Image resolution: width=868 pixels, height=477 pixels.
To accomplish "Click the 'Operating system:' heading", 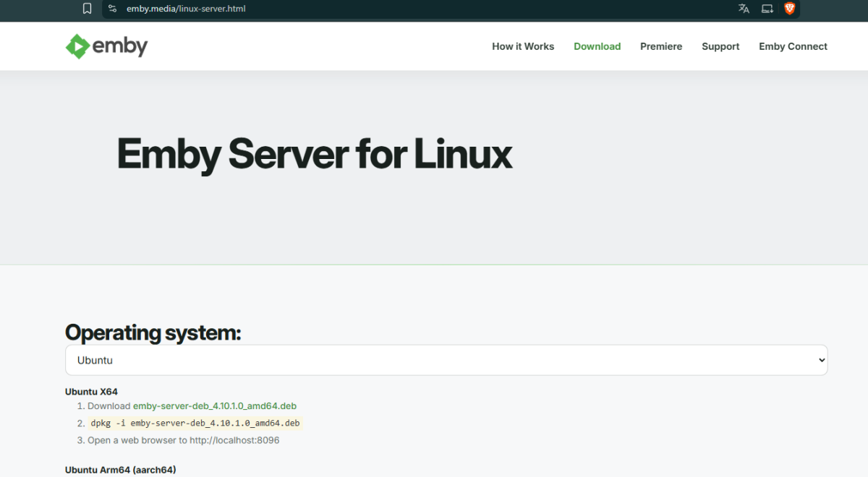I will (x=153, y=332).
